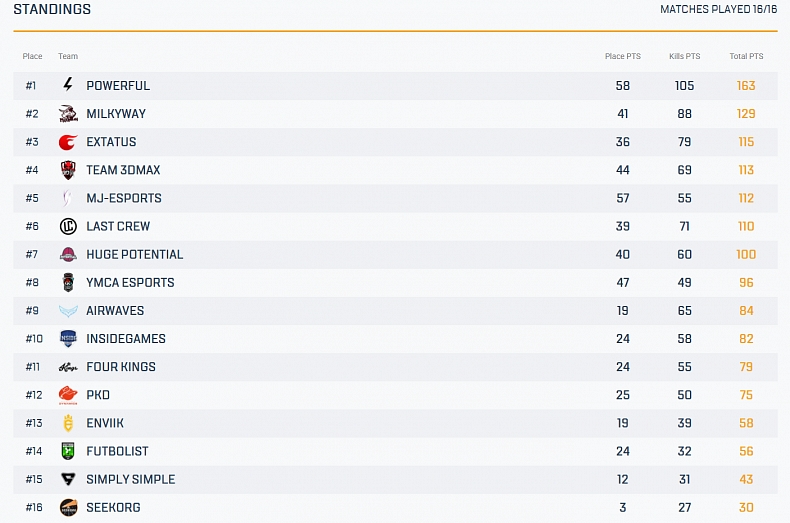Open the ENVIIK team name link
The width and height of the screenshot is (790, 523).
pyautogui.click(x=105, y=423)
